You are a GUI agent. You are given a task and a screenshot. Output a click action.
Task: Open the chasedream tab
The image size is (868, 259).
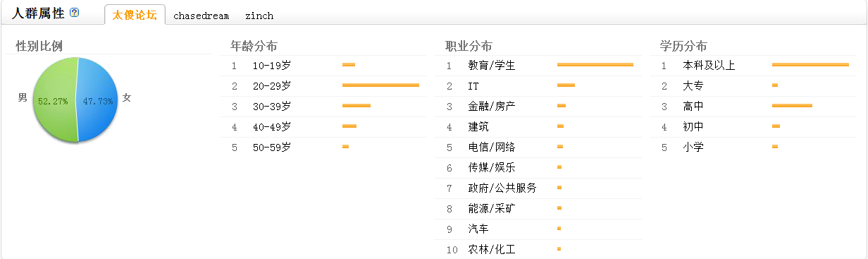pyautogui.click(x=201, y=16)
